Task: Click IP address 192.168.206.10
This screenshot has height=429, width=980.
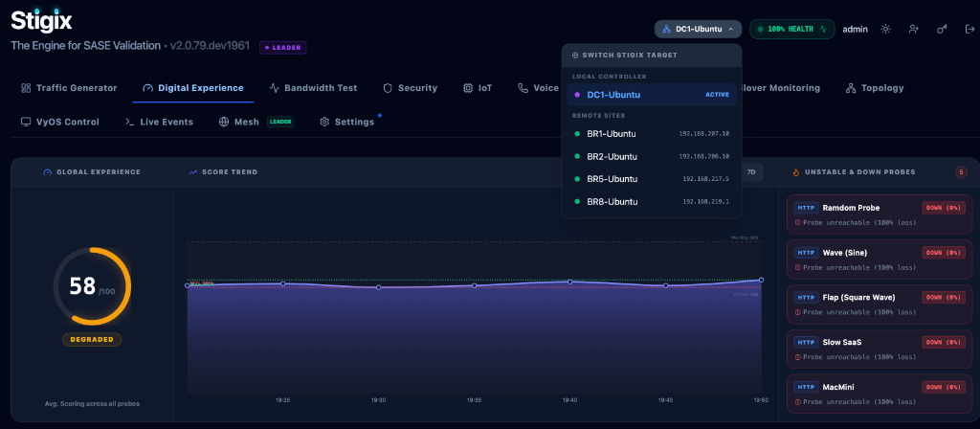Action: [x=703, y=156]
